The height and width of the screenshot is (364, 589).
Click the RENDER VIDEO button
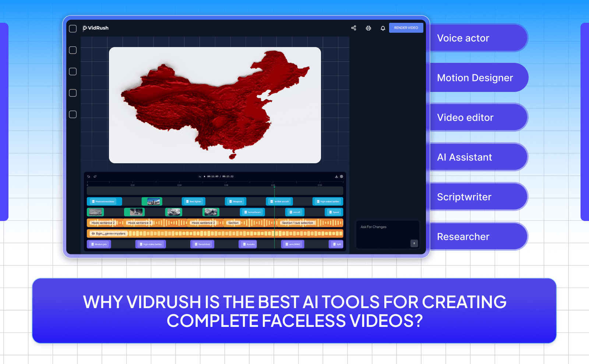coord(406,28)
